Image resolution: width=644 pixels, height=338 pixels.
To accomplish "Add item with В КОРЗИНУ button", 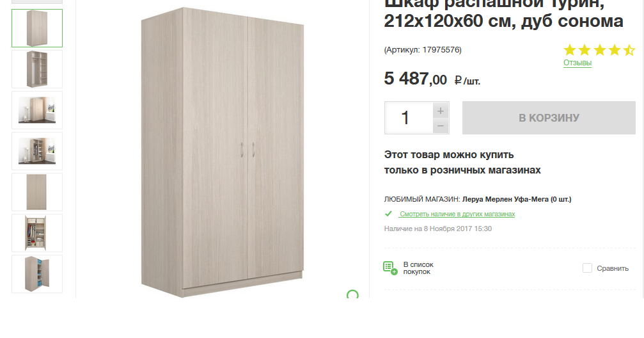I will pos(549,118).
